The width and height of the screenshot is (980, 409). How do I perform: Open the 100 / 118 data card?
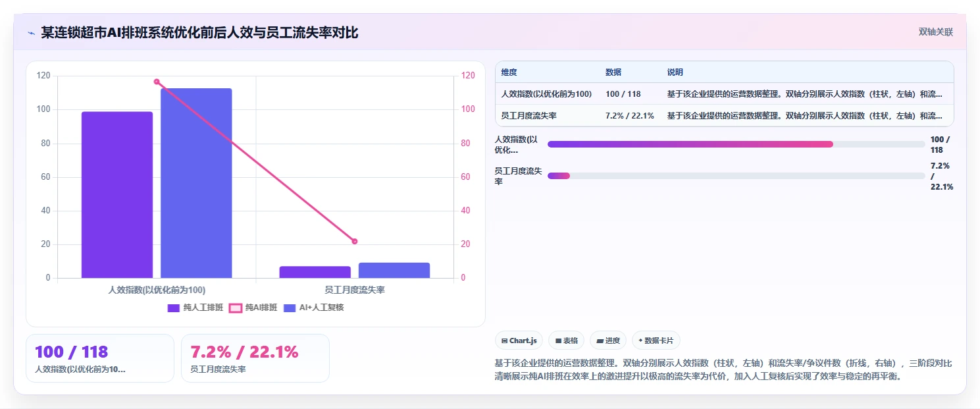(100, 358)
